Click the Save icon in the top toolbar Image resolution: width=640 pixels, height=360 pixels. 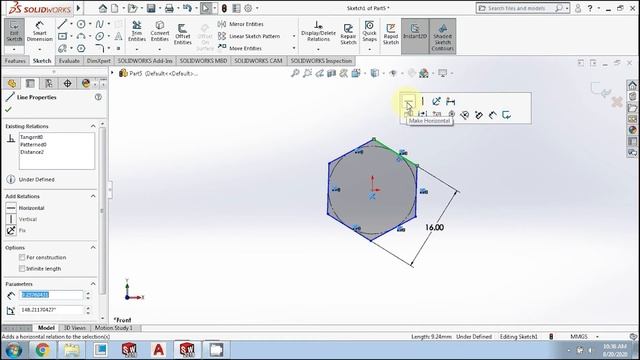click(151, 8)
